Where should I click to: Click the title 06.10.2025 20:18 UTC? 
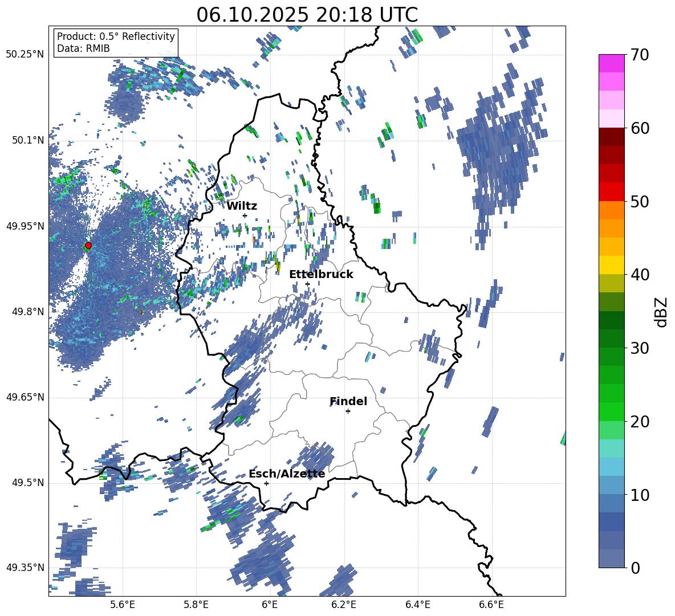(x=307, y=15)
